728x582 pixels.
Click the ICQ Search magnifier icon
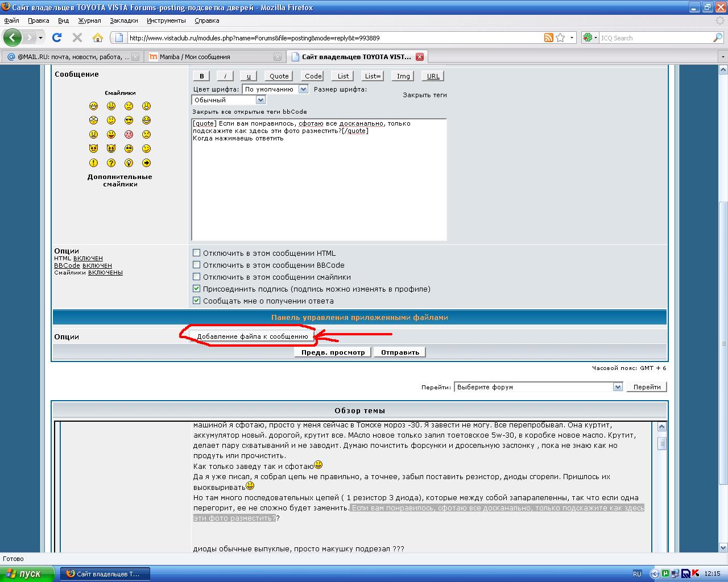(717, 38)
